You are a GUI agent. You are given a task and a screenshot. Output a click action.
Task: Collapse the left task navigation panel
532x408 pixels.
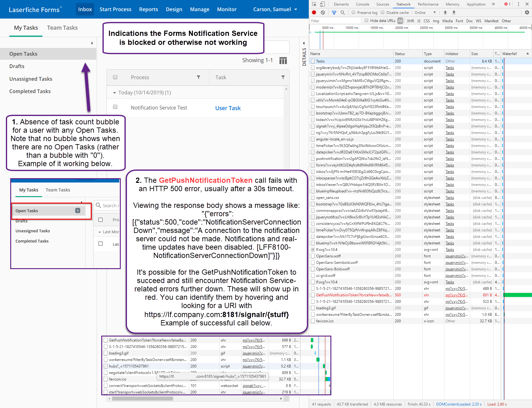92,43
